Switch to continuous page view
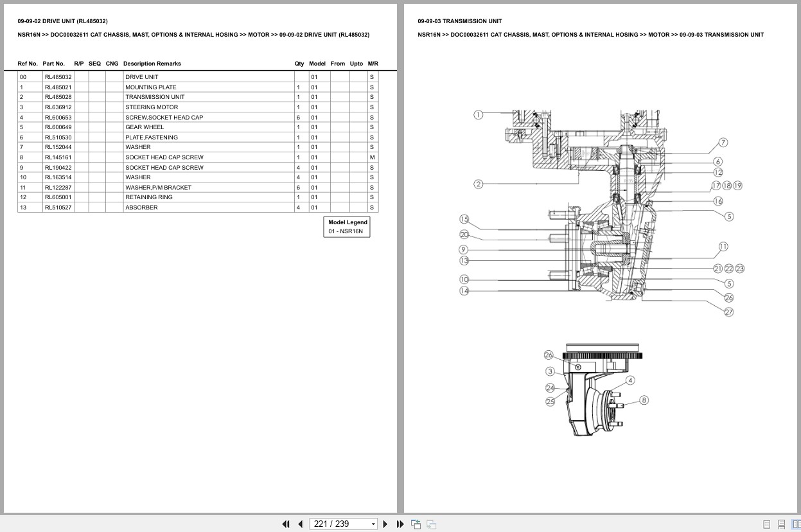The width and height of the screenshot is (801, 532). [x=781, y=524]
